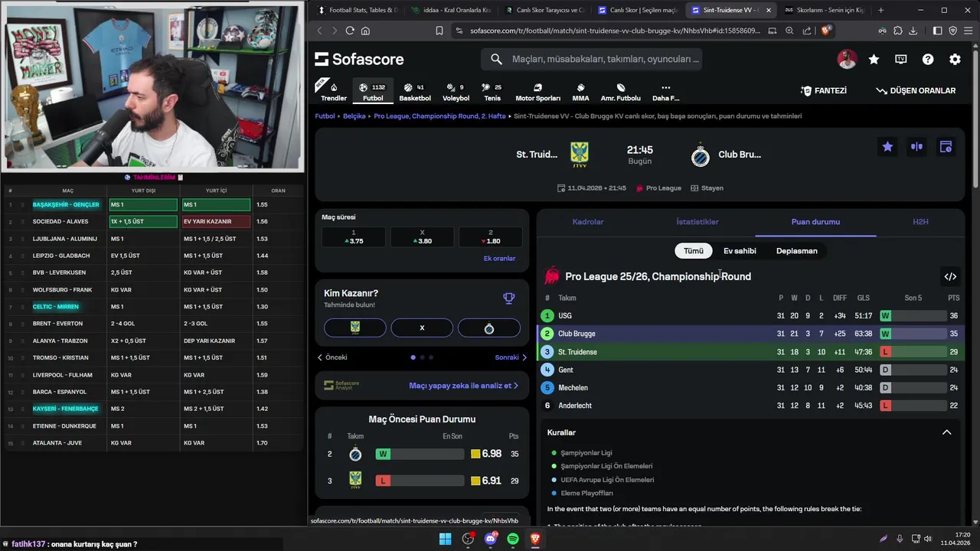Image resolution: width=980 pixels, height=551 pixels.
Task: Open the Basketbol sport category
Action: (415, 91)
